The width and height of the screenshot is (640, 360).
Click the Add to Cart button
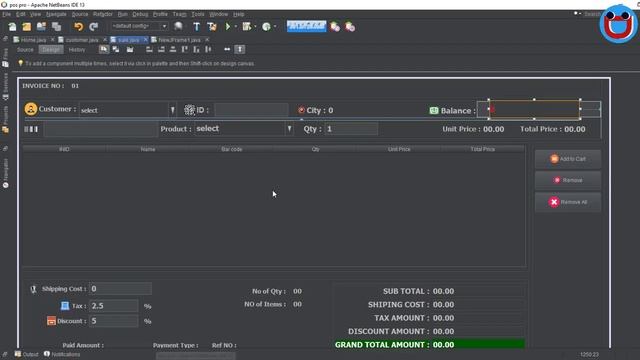click(x=568, y=159)
